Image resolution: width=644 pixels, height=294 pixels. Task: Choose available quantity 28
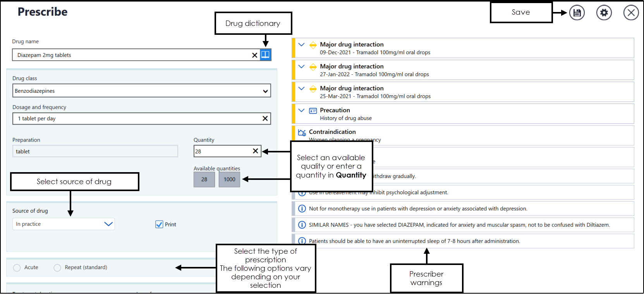tap(204, 179)
